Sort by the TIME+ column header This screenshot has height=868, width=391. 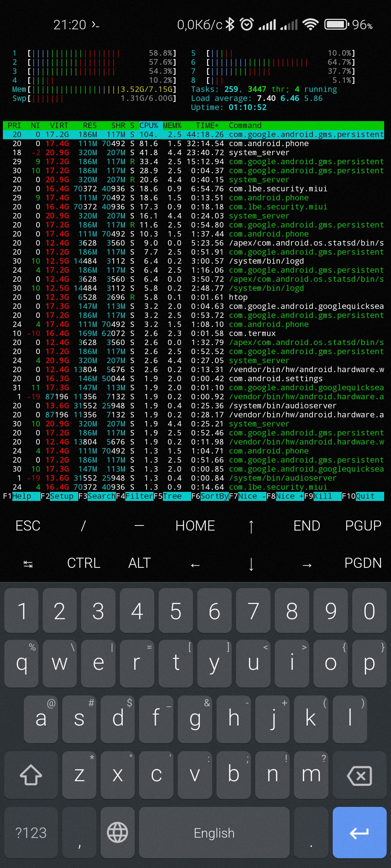[x=207, y=125]
